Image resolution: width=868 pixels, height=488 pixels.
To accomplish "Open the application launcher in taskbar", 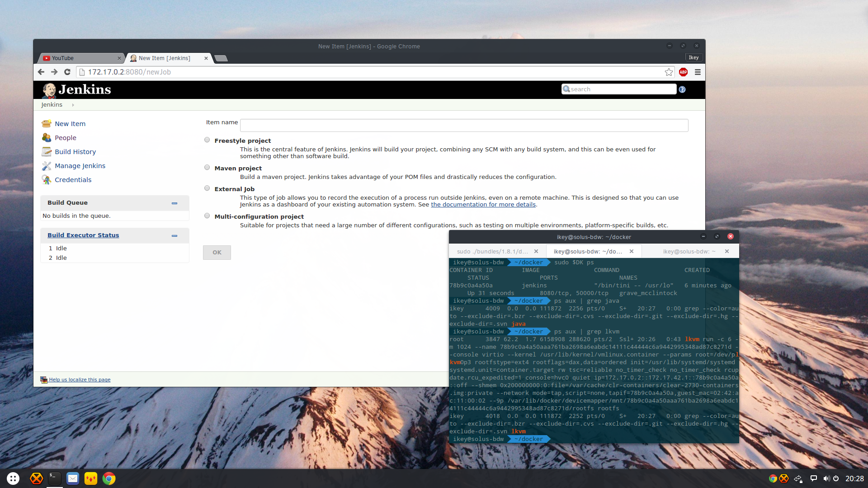I will point(13,479).
